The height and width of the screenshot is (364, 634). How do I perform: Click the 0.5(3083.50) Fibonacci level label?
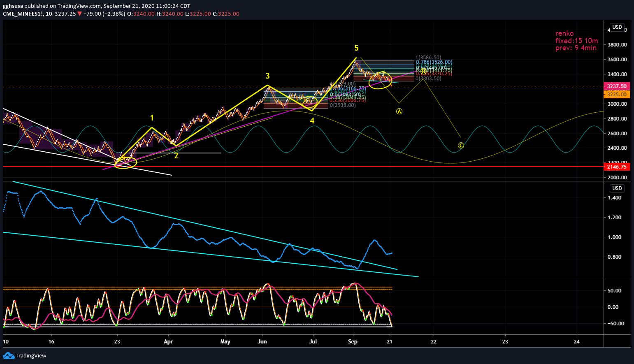click(x=345, y=95)
